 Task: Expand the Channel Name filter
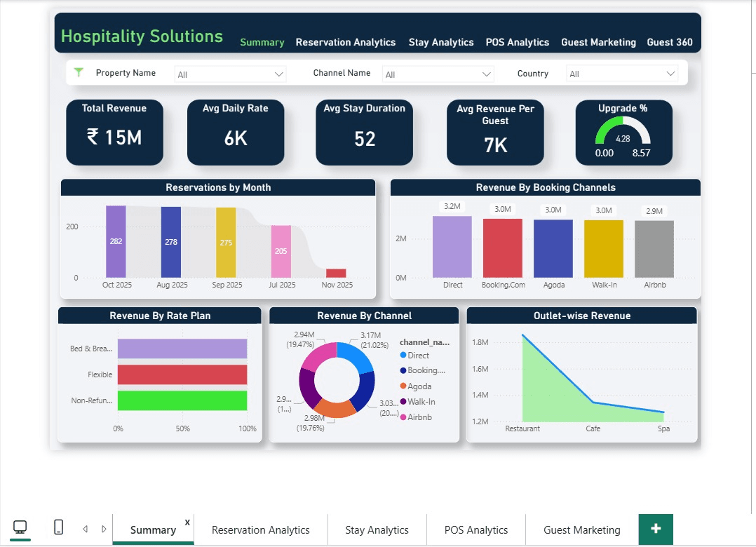(x=438, y=74)
